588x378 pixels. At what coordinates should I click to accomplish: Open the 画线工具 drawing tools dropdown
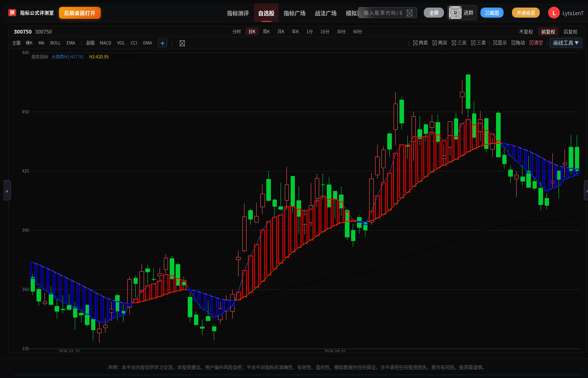coord(566,43)
